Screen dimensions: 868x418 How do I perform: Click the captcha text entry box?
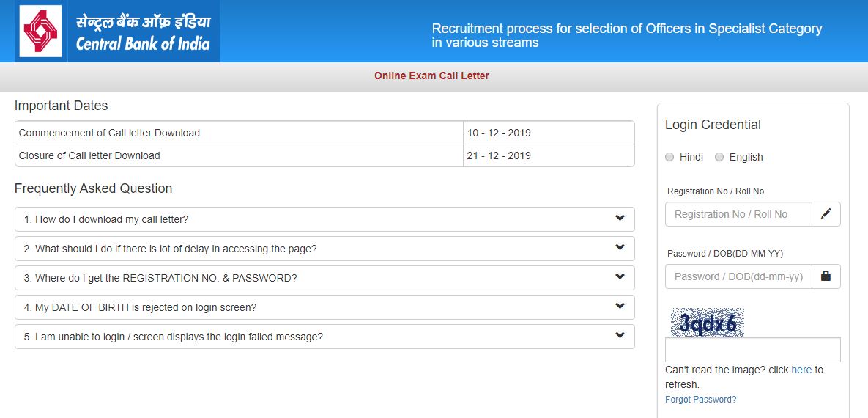[x=752, y=350]
